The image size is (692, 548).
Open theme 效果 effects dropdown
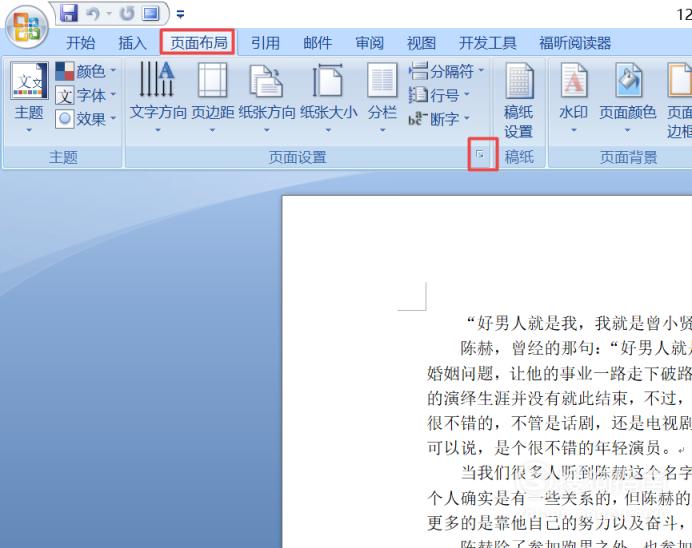click(x=86, y=119)
